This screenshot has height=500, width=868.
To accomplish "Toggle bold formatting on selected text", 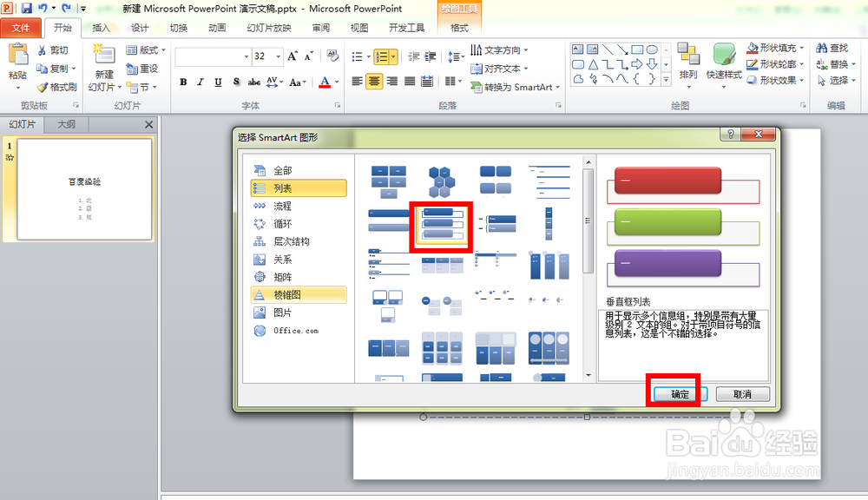I will [182, 82].
